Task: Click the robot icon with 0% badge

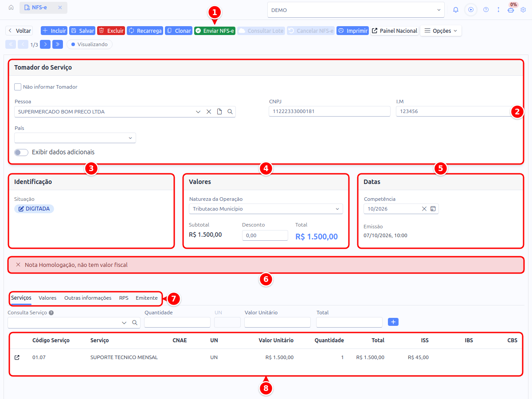Action: point(511,10)
